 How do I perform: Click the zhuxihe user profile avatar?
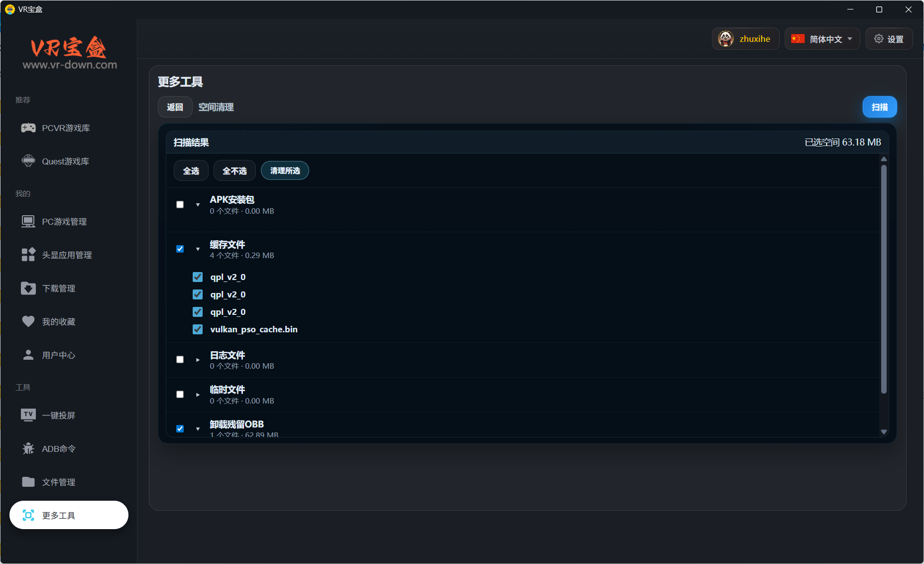point(726,39)
